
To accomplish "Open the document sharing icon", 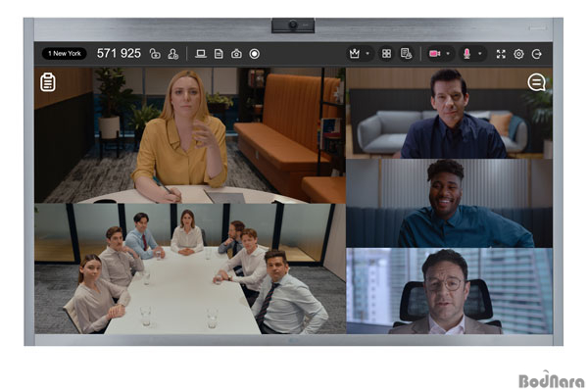I will (219, 54).
